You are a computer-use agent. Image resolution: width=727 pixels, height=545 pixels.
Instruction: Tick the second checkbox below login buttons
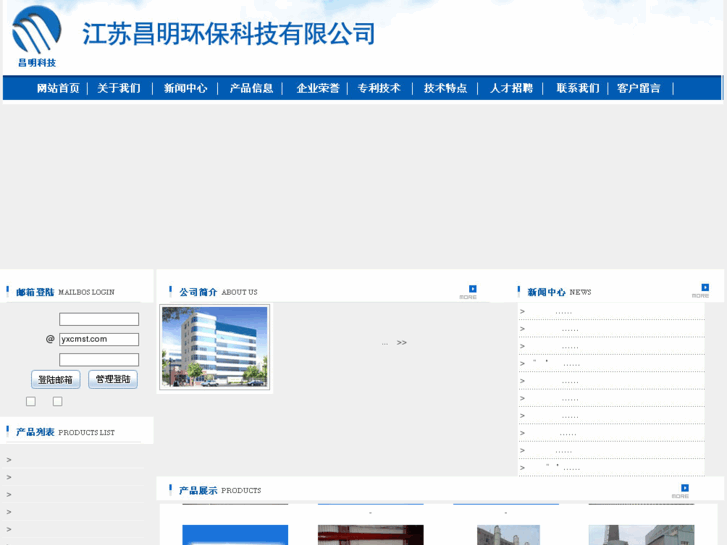coord(57,401)
